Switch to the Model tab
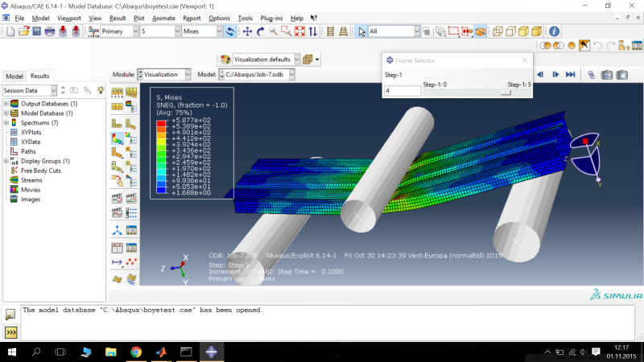 14,76
